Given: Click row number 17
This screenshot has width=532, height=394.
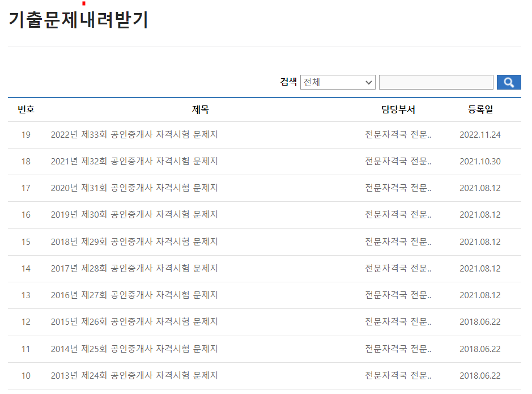Looking at the screenshot, I should 26,188.
